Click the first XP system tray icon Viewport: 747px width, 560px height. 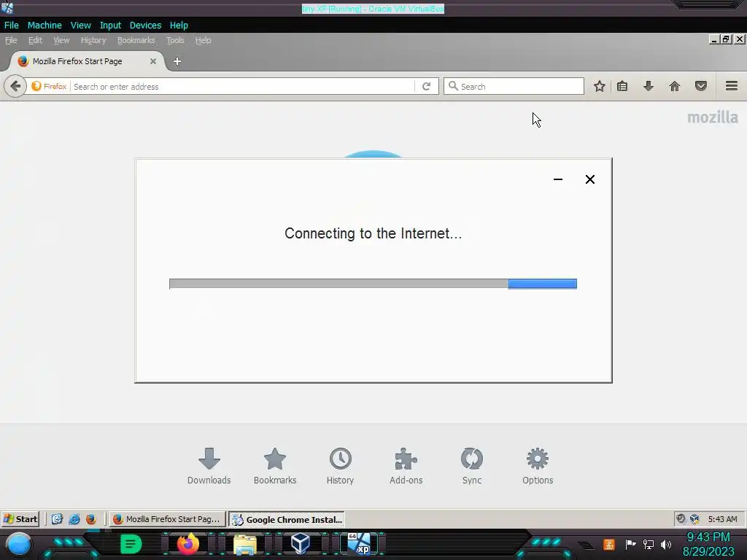[681, 519]
